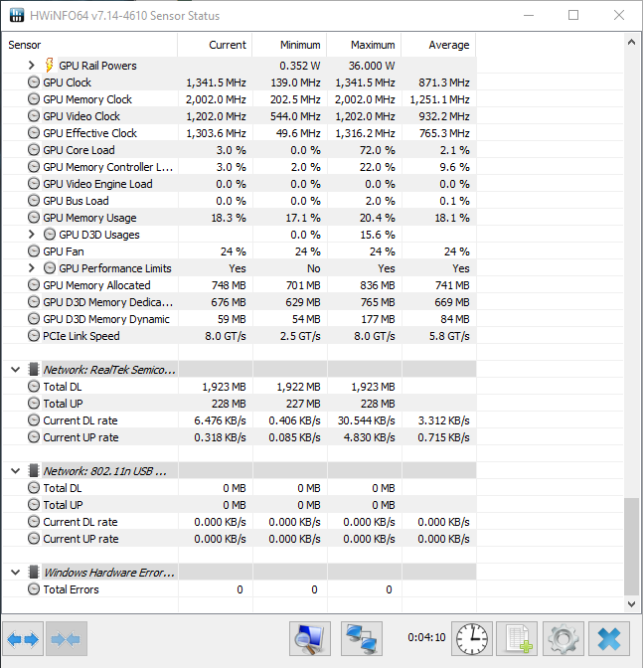Click the scrollbar up arrow
Image resolution: width=644 pixels, height=668 pixels.
click(632, 42)
